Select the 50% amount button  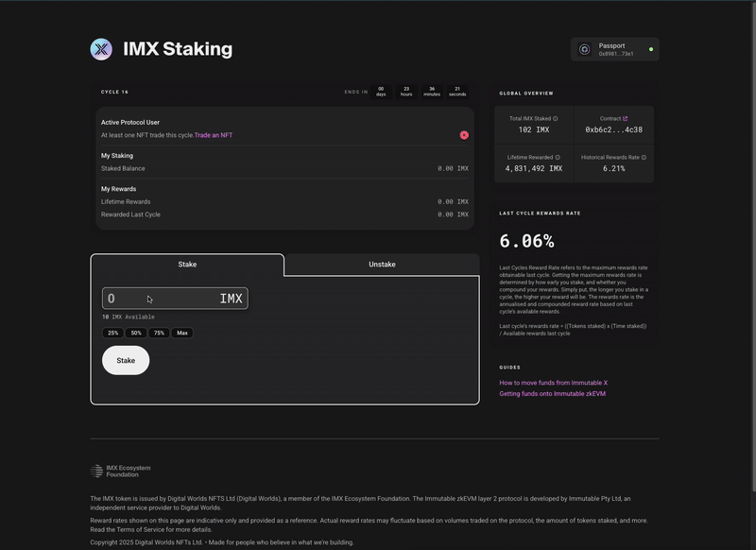136,333
